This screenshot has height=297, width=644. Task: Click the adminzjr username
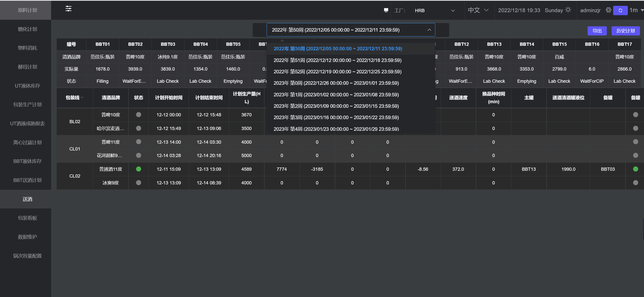click(590, 10)
